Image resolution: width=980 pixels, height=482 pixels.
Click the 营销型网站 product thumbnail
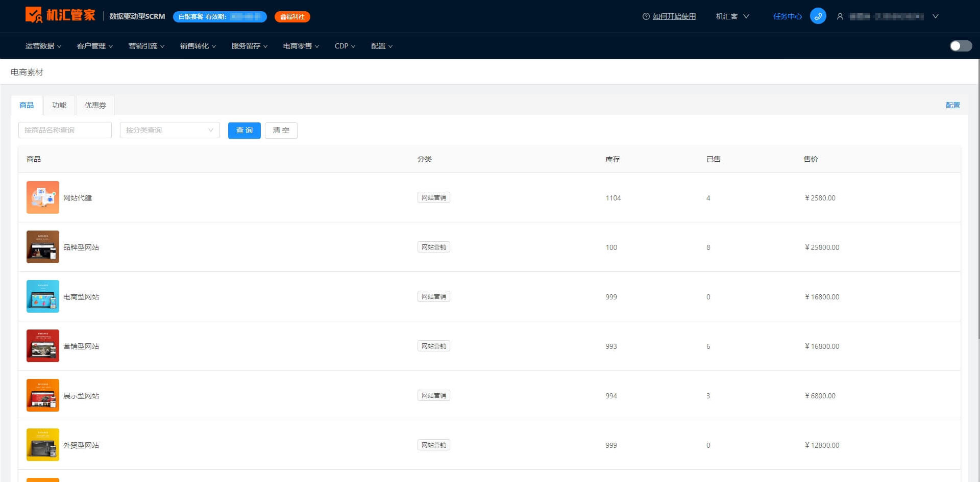pos(43,346)
